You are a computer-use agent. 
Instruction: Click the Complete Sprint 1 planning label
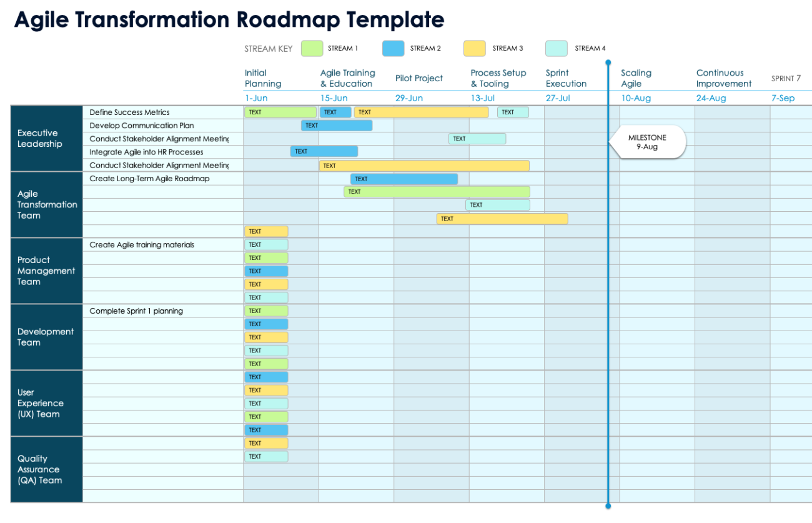click(137, 311)
